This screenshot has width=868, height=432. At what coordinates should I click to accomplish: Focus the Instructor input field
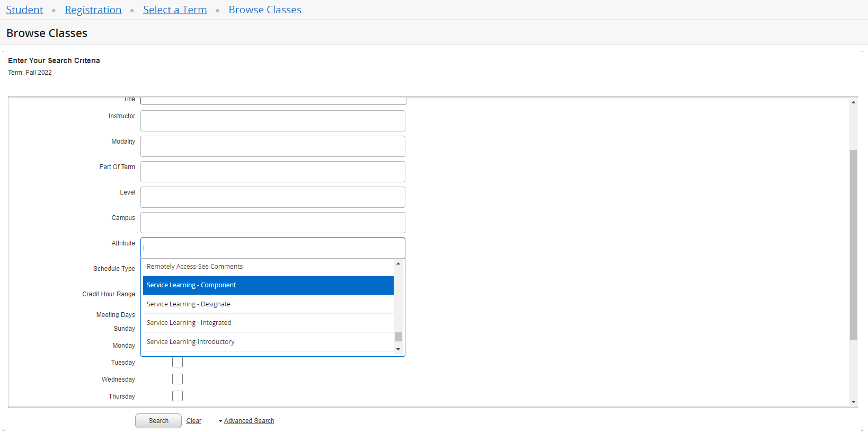coord(273,121)
